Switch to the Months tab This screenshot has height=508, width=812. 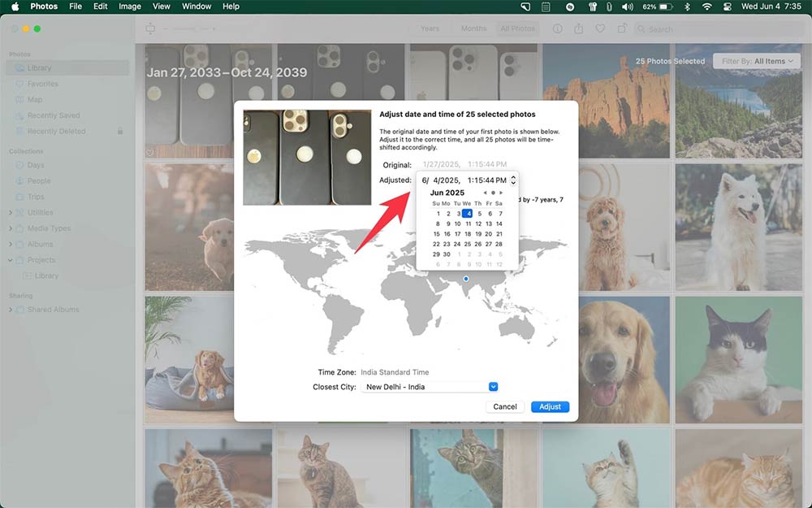pyautogui.click(x=473, y=27)
